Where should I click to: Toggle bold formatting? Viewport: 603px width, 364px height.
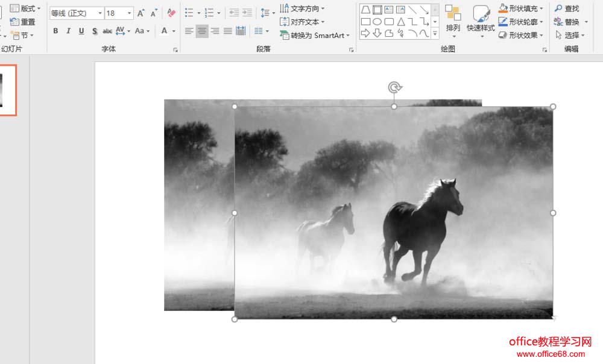point(55,31)
